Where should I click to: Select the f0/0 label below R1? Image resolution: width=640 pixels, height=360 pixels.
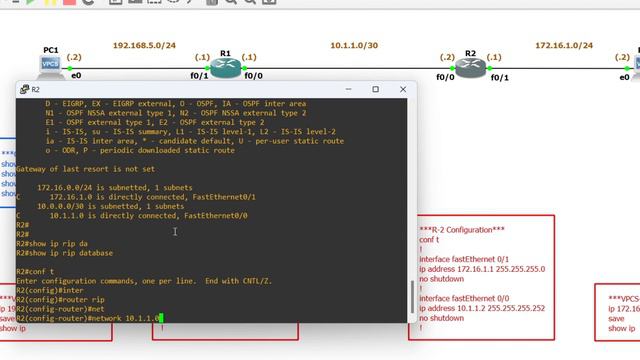tap(253, 76)
